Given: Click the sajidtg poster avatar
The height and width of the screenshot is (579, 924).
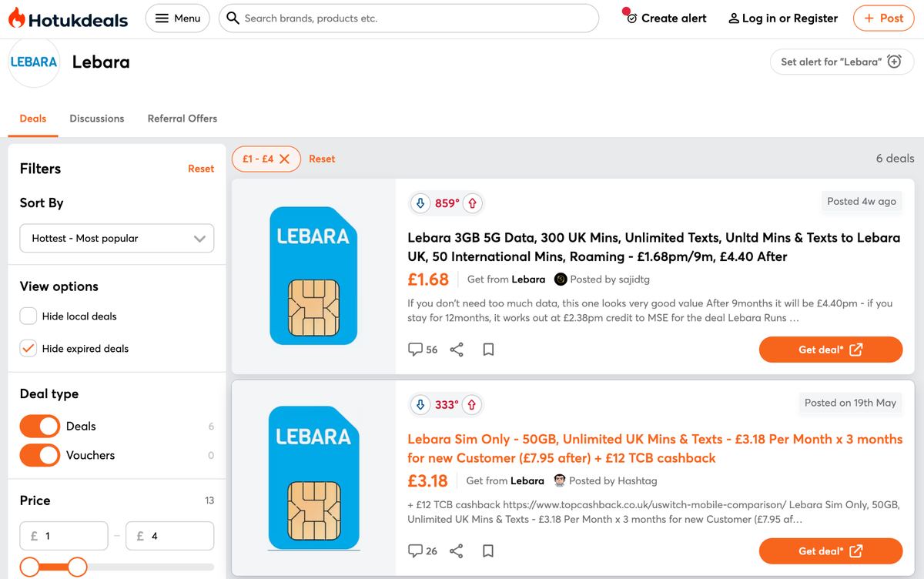Looking at the screenshot, I should (561, 279).
